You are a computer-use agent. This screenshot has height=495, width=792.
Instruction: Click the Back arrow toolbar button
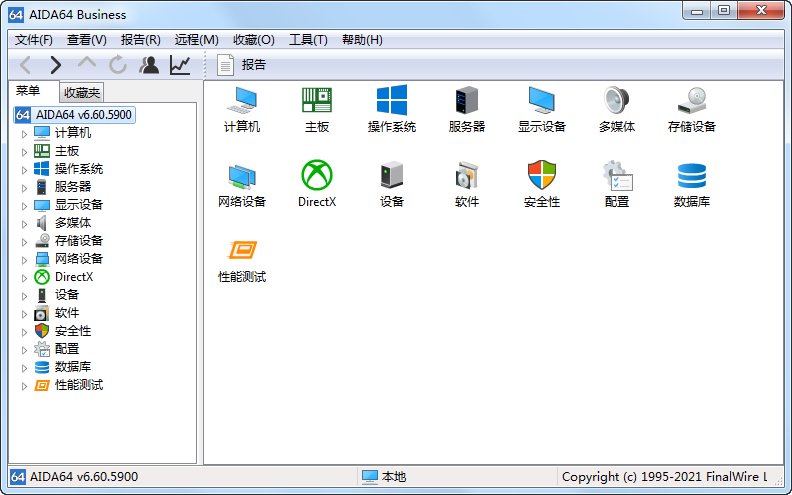26,65
